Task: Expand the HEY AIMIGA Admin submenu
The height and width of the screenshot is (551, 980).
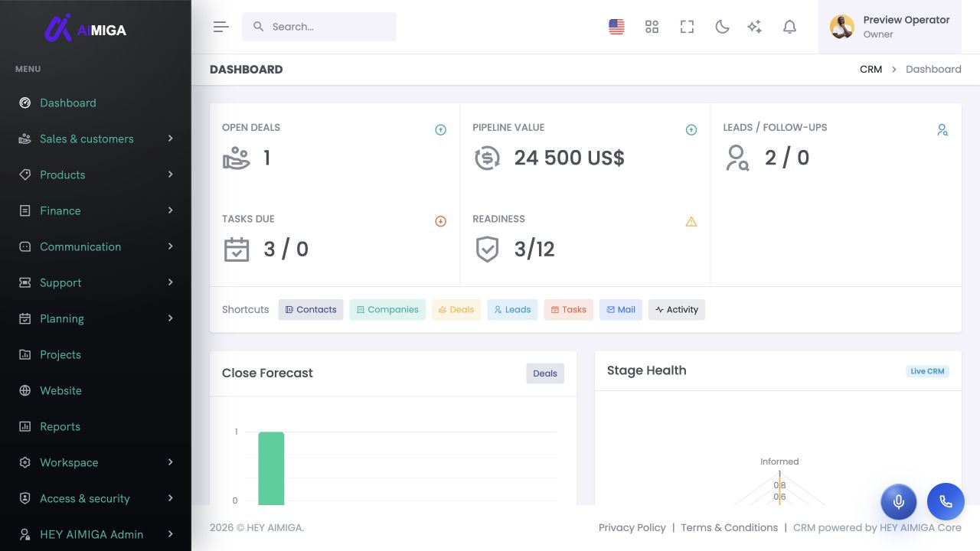Action: point(96,534)
